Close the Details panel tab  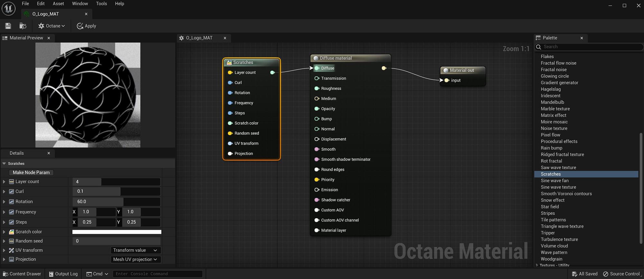click(x=49, y=153)
